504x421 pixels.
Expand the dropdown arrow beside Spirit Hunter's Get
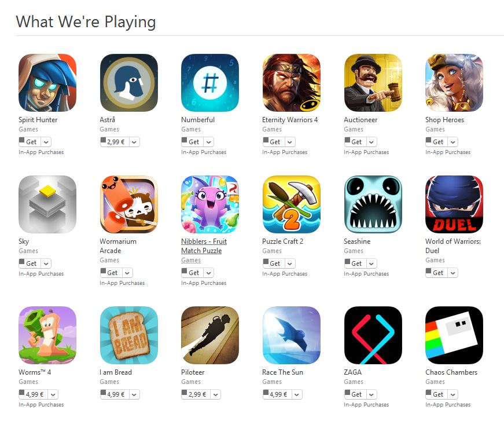(x=46, y=142)
